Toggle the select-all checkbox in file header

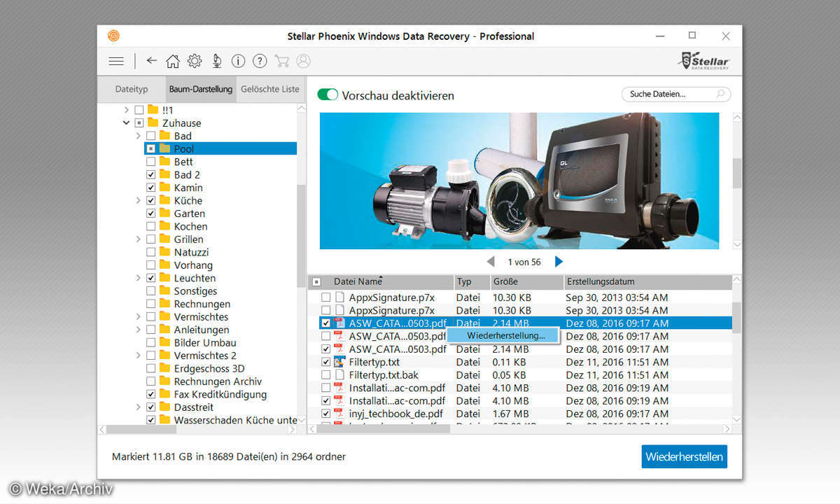pos(316,282)
